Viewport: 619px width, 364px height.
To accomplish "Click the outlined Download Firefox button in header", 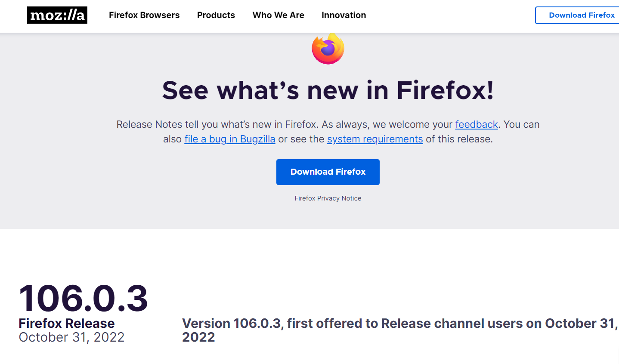I will coord(577,15).
